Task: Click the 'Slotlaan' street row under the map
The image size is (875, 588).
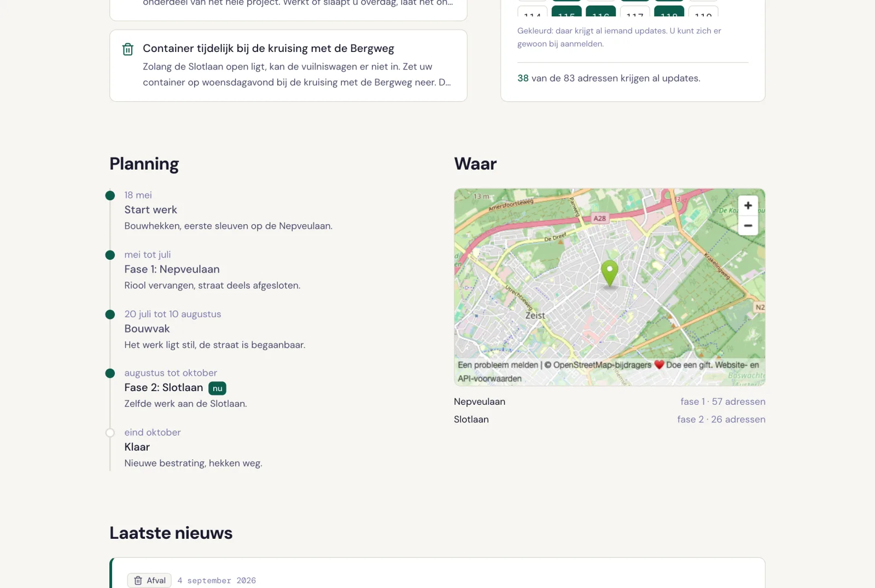Action: click(609, 420)
